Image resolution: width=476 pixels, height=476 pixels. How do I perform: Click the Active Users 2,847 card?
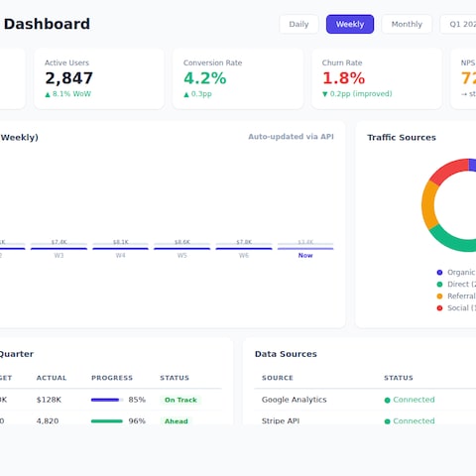99,78
